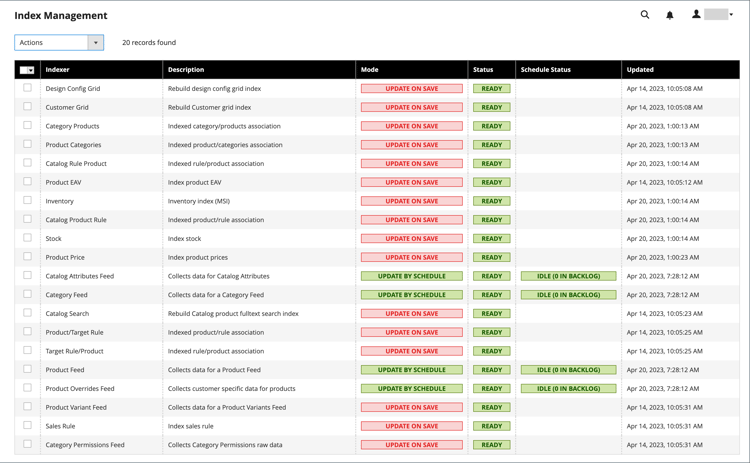Tick the Category Permissions Feed checkbox
The image size is (750, 463).
coord(27,444)
